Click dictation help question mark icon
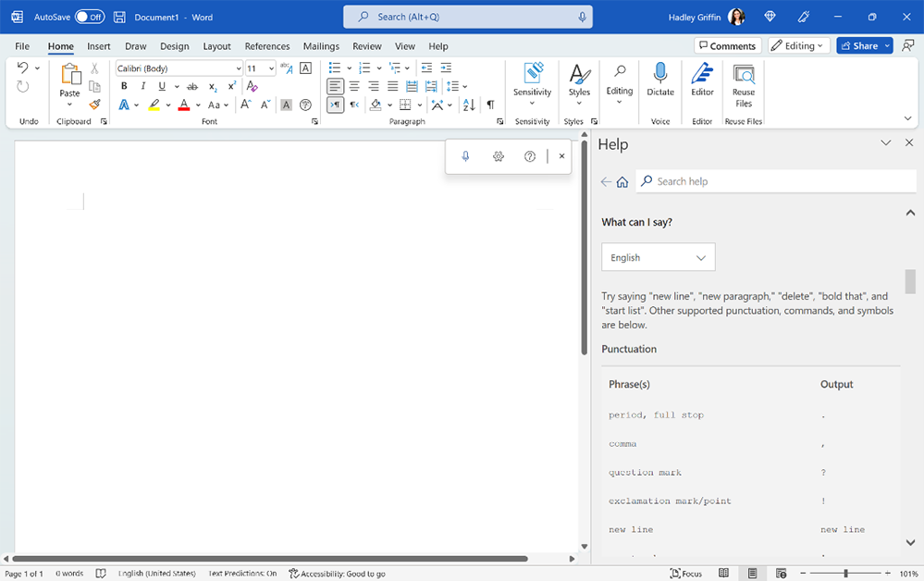 pos(530,156)
